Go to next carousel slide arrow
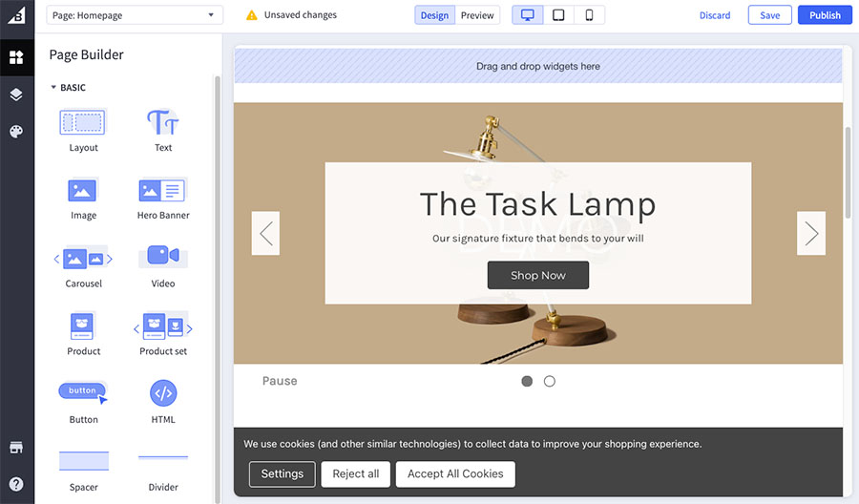Image resolution: width=859 pixels, height=504 pixels. tap(811, 233)
